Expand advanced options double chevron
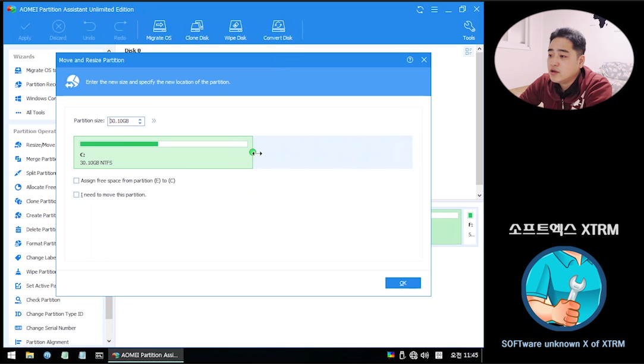 153,121
